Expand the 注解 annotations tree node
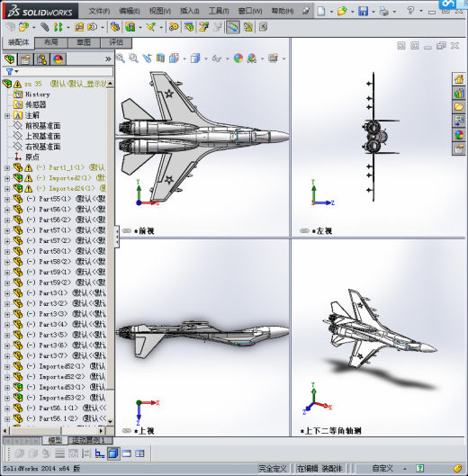 click(7, 116)
